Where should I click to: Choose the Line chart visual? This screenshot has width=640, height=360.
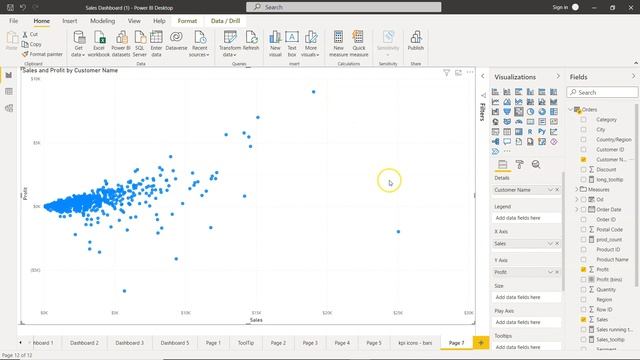point(495,102)
